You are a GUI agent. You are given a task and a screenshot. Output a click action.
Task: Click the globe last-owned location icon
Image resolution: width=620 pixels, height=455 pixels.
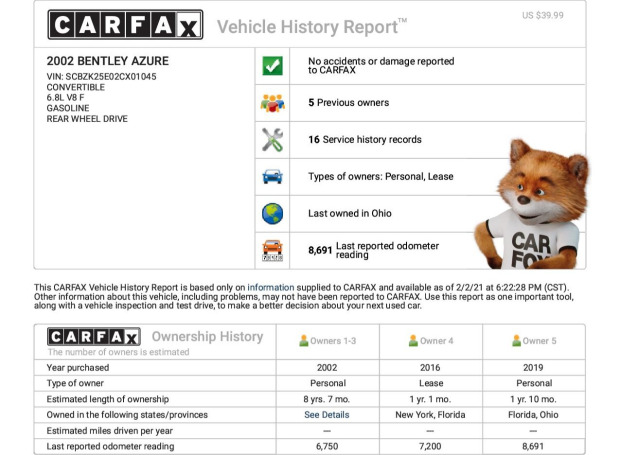(272, 213)
